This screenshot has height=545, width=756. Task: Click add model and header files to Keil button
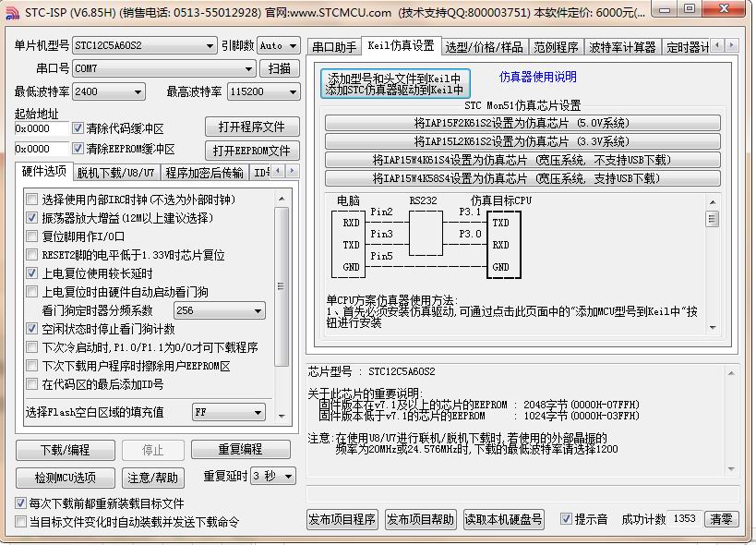395,84
